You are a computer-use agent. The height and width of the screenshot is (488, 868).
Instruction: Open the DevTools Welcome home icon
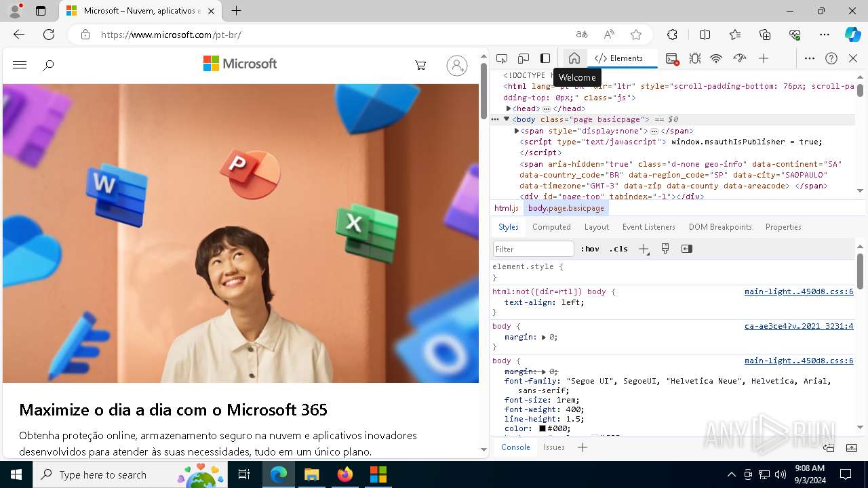574,58
